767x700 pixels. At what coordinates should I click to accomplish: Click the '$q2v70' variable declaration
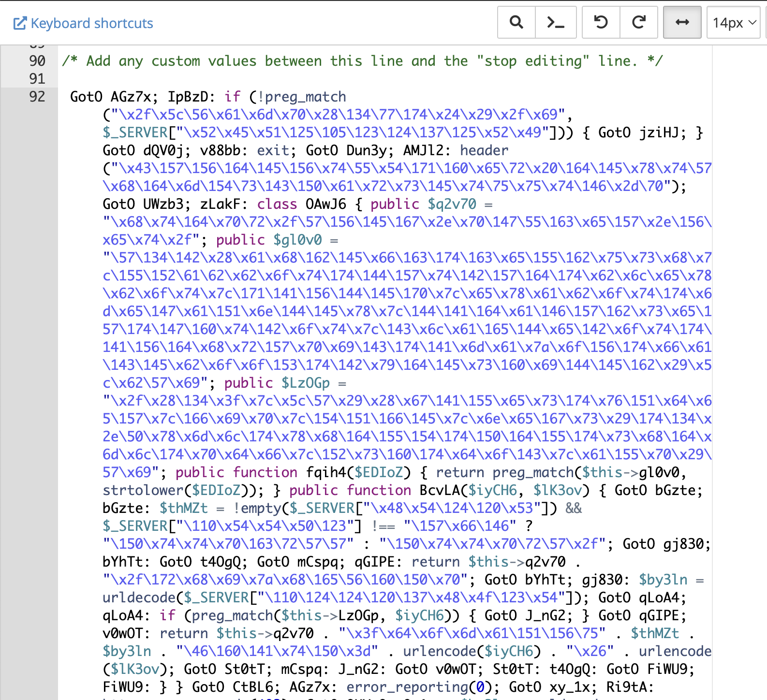(x=452, y=204)
